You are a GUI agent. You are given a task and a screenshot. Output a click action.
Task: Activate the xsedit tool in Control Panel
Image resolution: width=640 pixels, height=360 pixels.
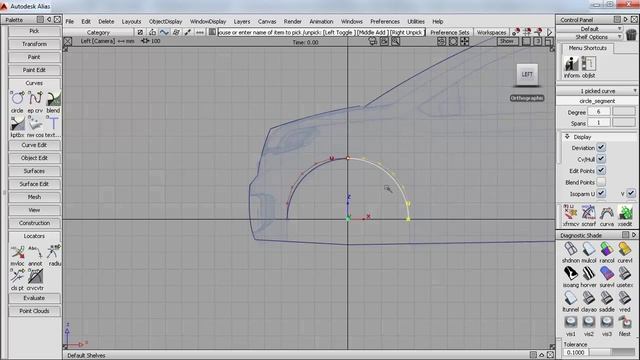pyautogui.click(x=624, y=212)
